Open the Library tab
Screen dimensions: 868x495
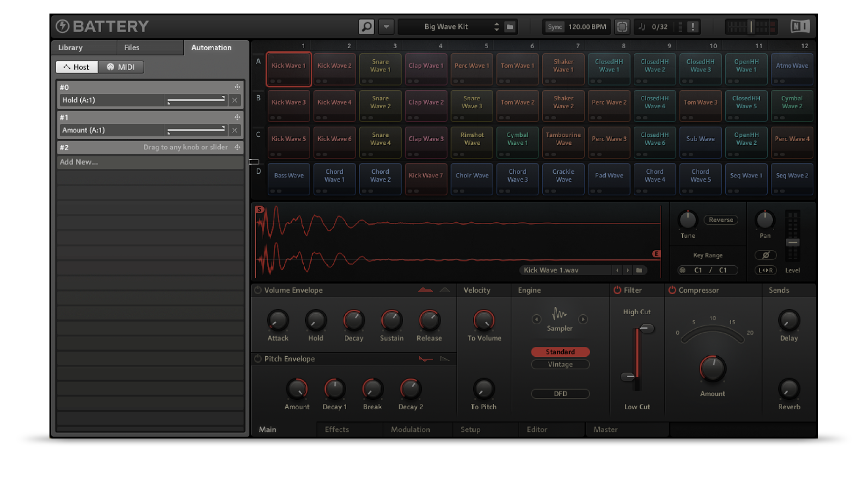(70, 47)
